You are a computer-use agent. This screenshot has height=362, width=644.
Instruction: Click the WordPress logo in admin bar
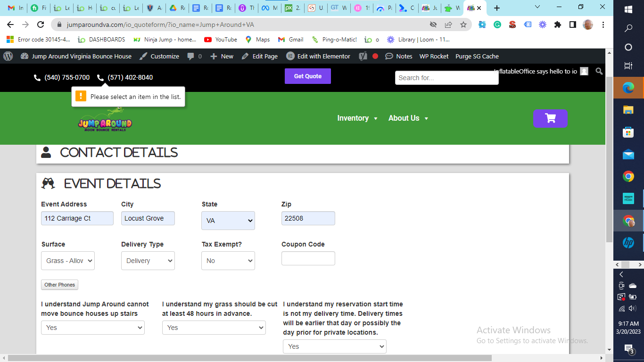(x=8, y=56)
